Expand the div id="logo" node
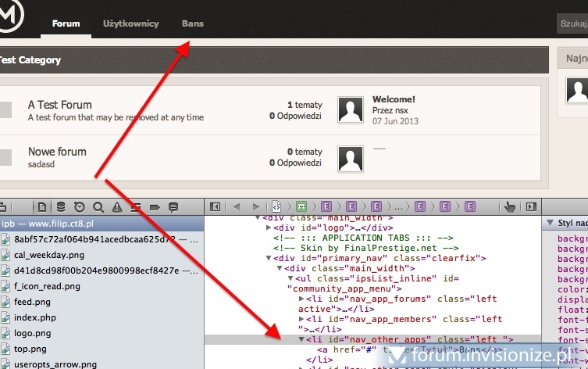588x369 pixels. pyautogui.click(x=269, y=227)
